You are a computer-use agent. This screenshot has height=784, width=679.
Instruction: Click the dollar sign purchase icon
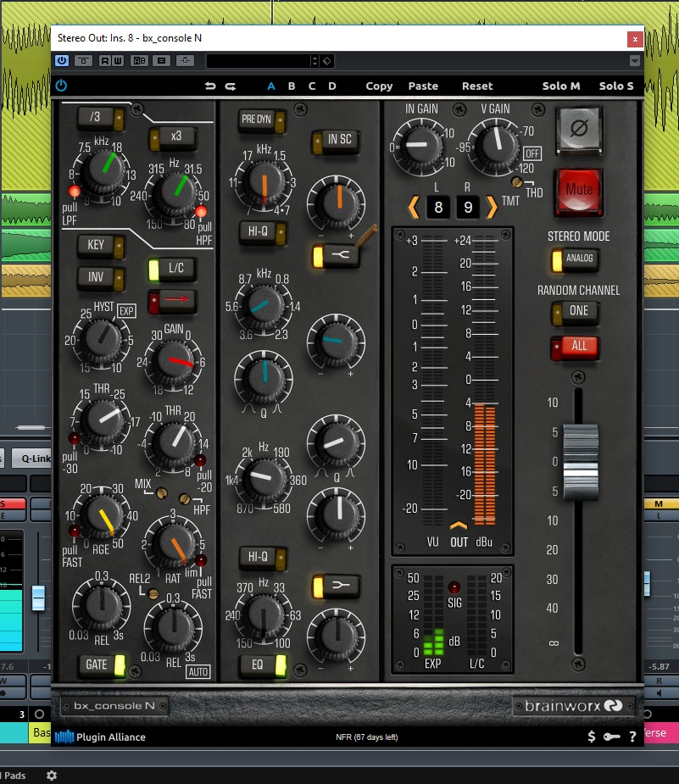click(x=591, y=737)
